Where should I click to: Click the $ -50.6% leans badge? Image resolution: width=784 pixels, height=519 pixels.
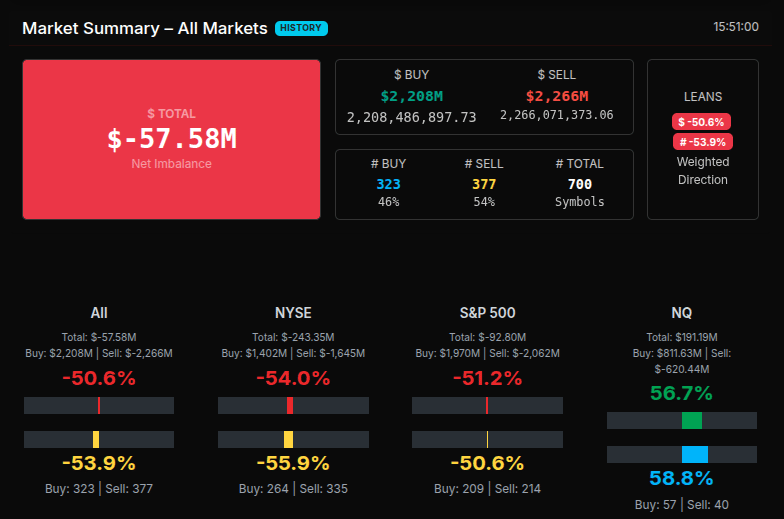pyautogui.click(x=702, y=121)
